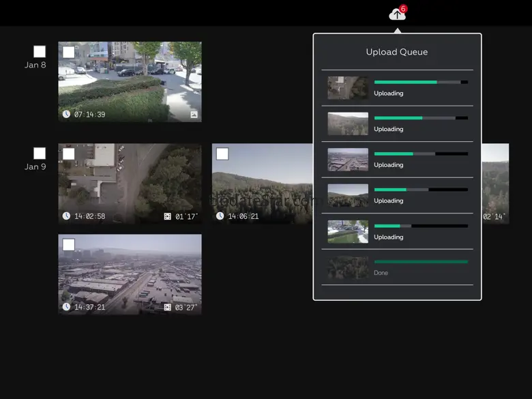Tick checkbox on the 14:02:58 aerial video
Viewport: 532px width, 399px height.
68,153
